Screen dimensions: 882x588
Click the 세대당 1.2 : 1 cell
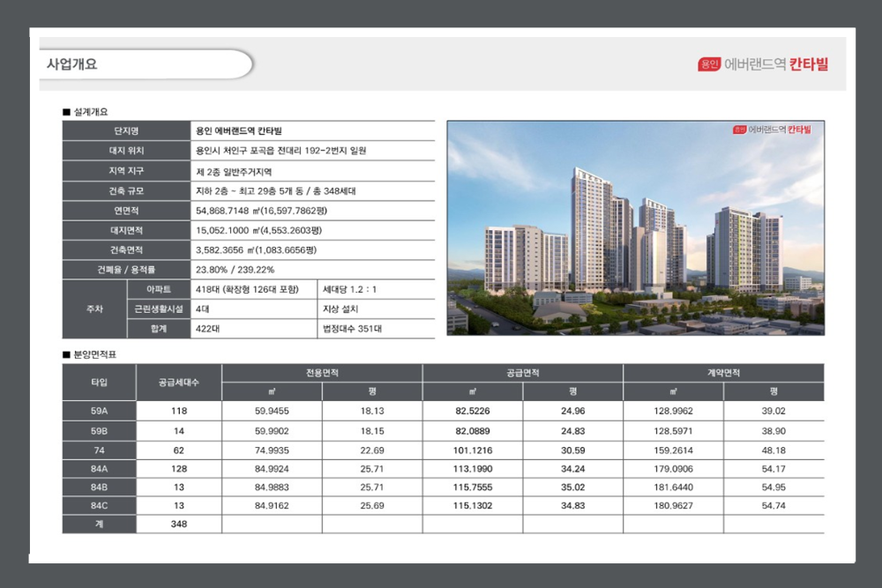(377, 289)
